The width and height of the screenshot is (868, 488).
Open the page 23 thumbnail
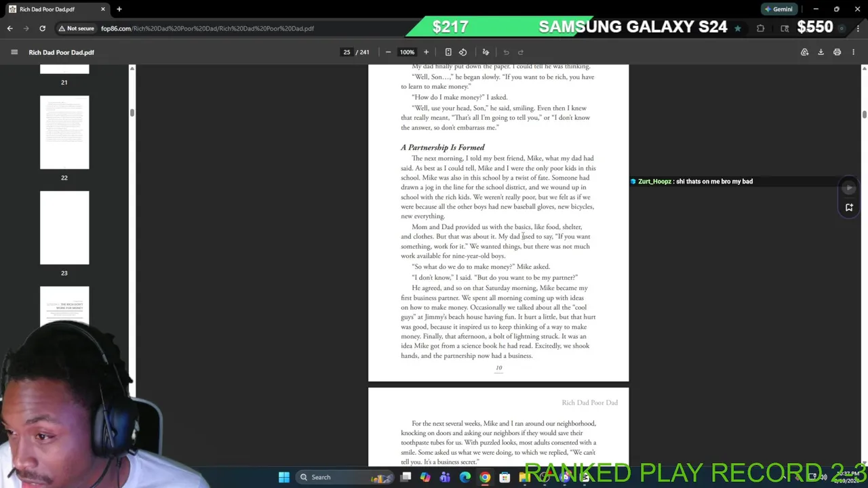click(x=64, y=228)
